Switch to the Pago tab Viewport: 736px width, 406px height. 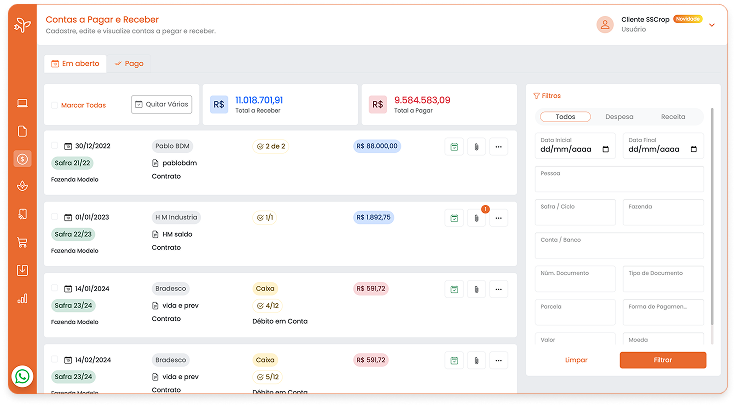click(x=129, y=63)
